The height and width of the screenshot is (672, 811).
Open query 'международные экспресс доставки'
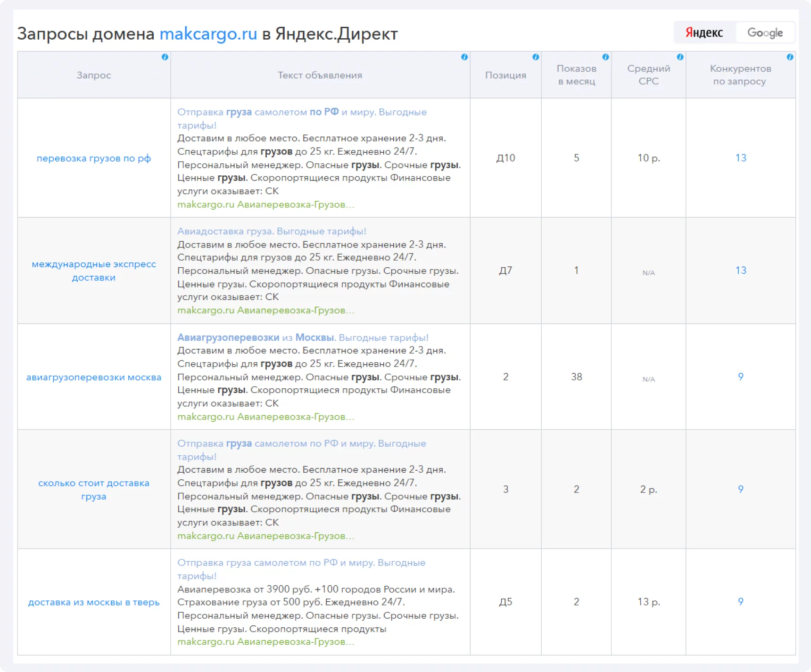click(94, 271)
